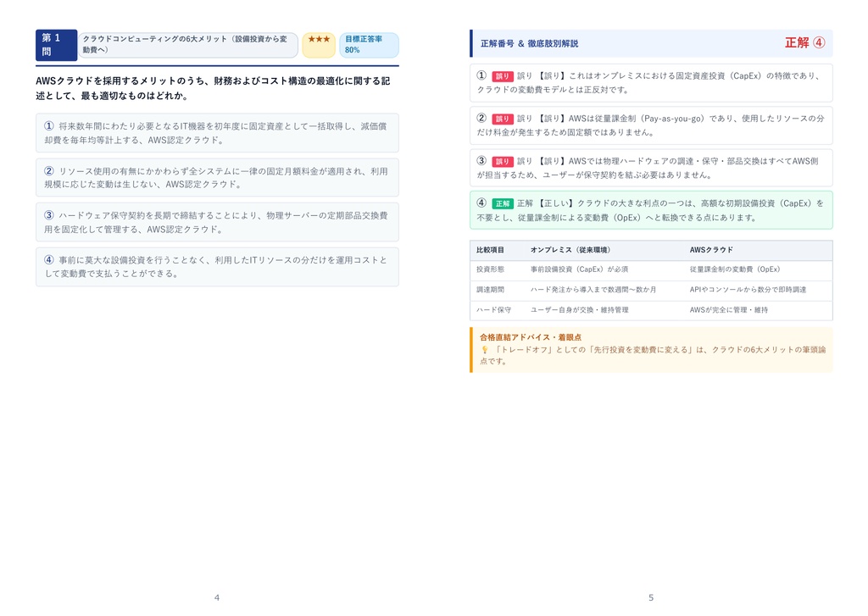The width and height of the screenshot is (868, 616).
Task: Click explanation ② text about Pay-as-you-go
Action: (x=651, y=125)
